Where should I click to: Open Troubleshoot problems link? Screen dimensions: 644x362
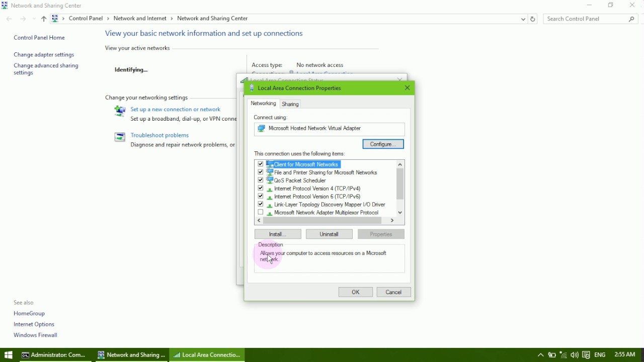[x=160, y=136]
